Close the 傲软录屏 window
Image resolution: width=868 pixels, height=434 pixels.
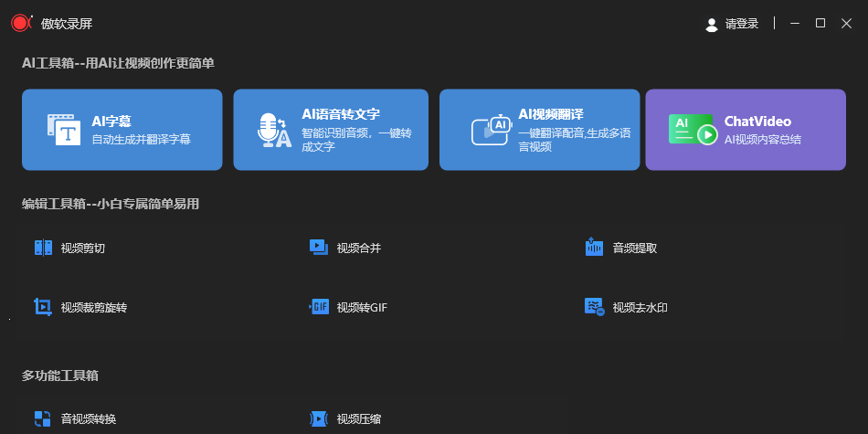846,23
